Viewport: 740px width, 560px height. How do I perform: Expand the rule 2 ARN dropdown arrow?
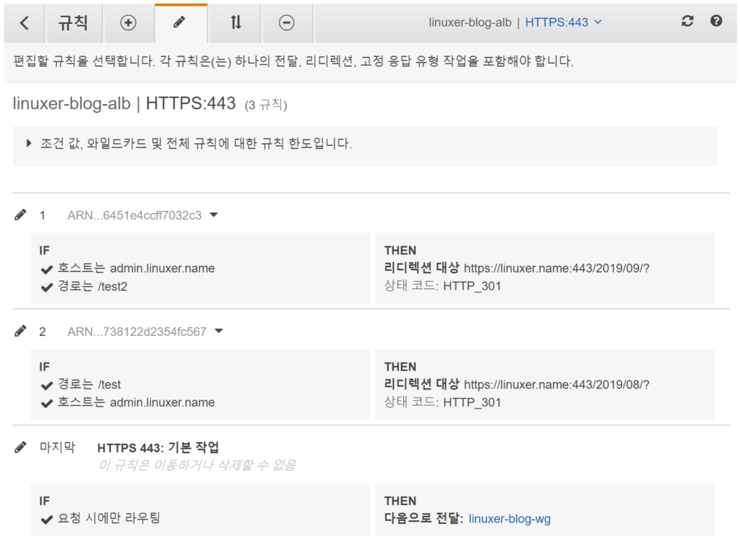[x=219, y=331]
